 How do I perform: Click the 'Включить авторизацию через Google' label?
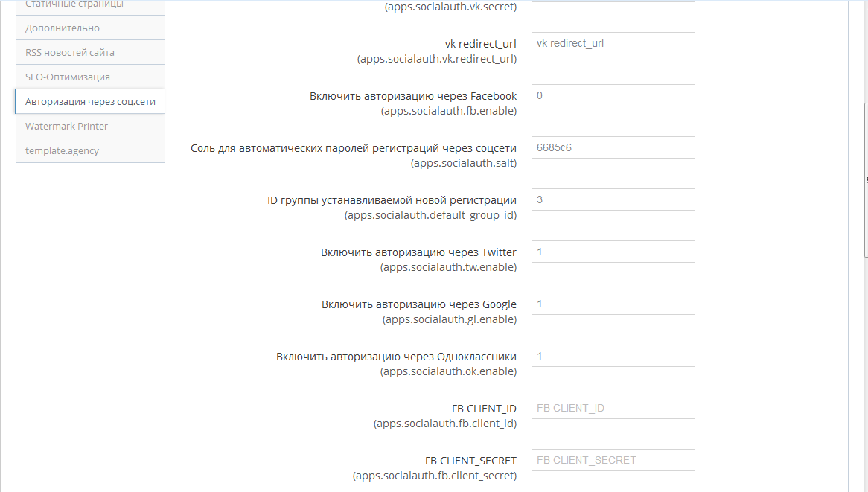coord(419,304)
